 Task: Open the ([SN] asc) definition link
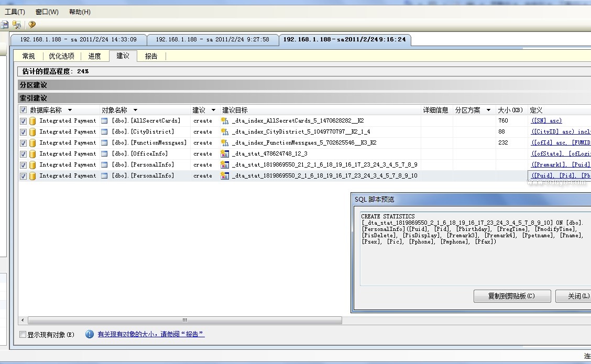(x=546, y=121)
